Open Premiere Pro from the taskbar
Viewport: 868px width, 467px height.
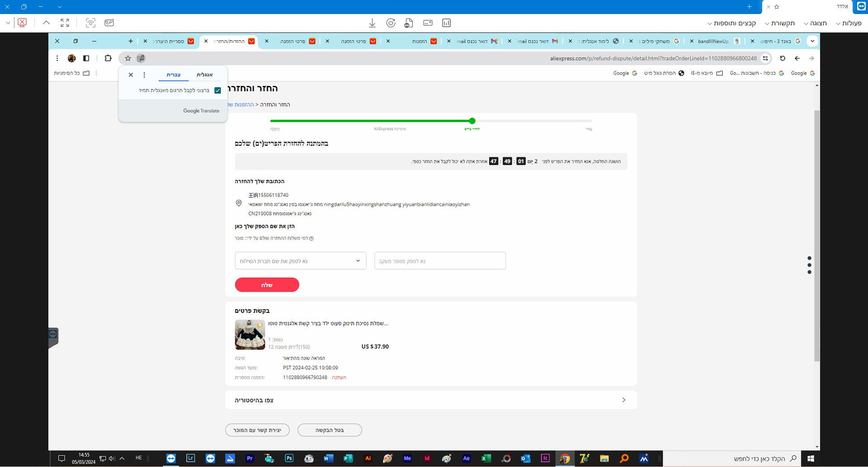(x=250, y=458)
